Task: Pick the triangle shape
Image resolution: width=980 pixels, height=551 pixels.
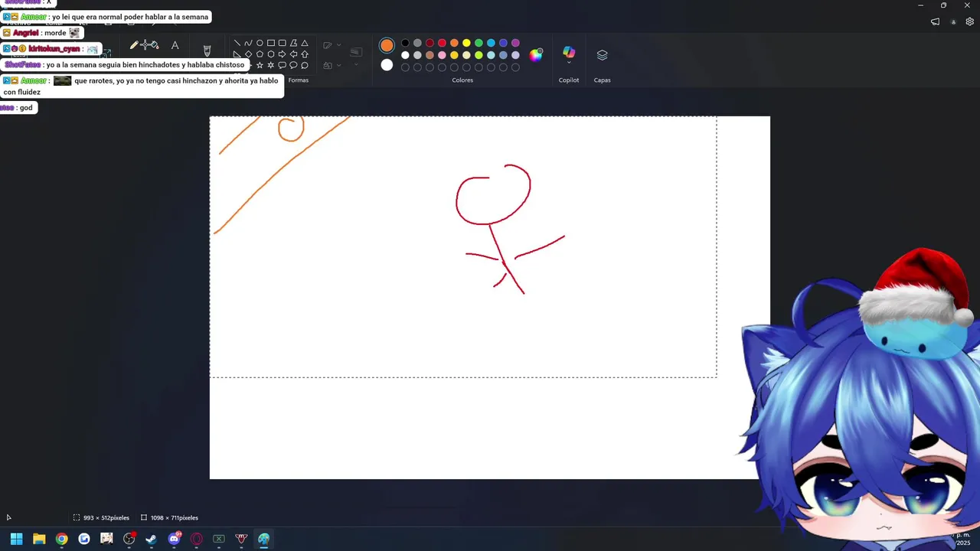Action: coord(305,43)
